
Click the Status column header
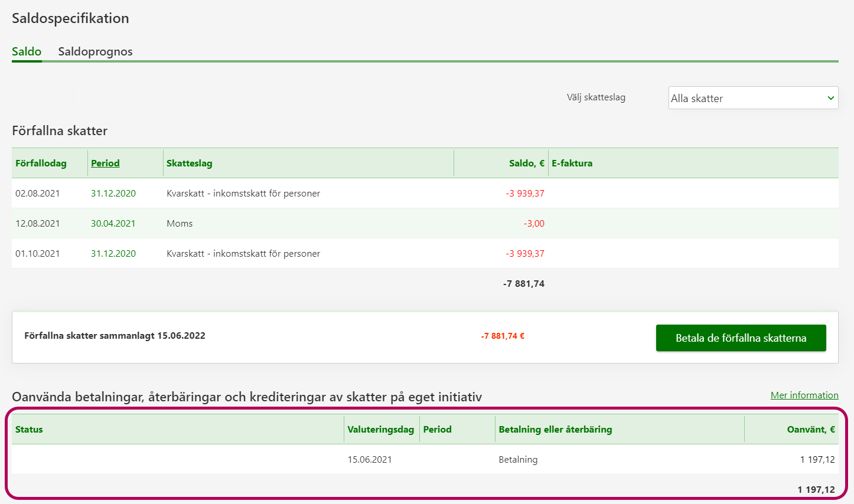click(29, 429)
